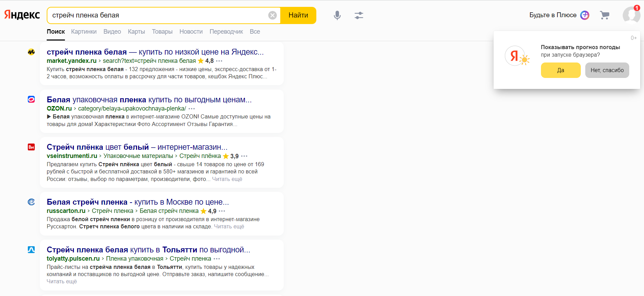Open the category/belaya-upakovochnaya-plenka/ path link
644x296 pixels.
(x=132, y=109)
